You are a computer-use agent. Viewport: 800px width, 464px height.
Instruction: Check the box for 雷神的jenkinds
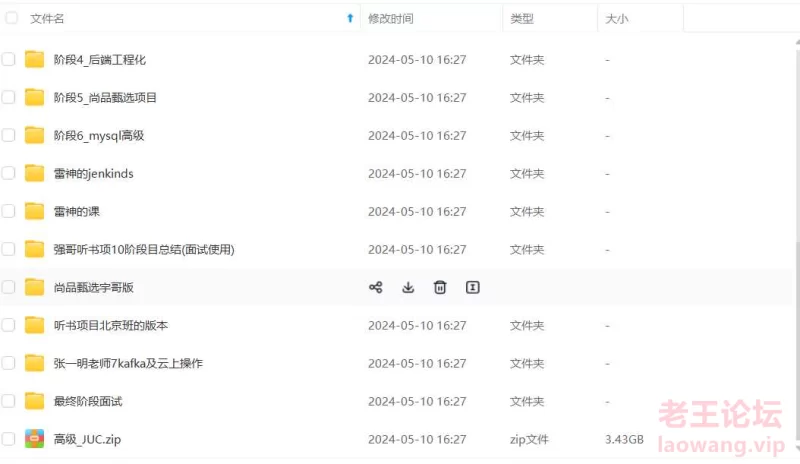8,173
